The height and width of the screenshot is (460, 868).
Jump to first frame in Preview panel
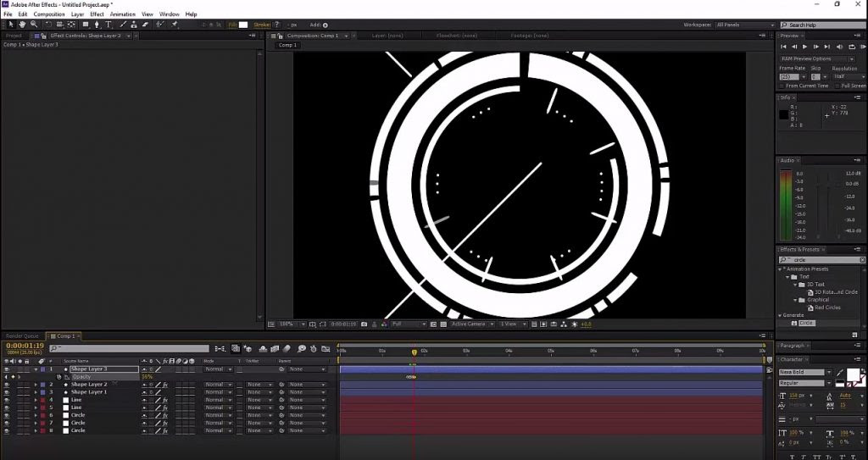coord(783,47)
